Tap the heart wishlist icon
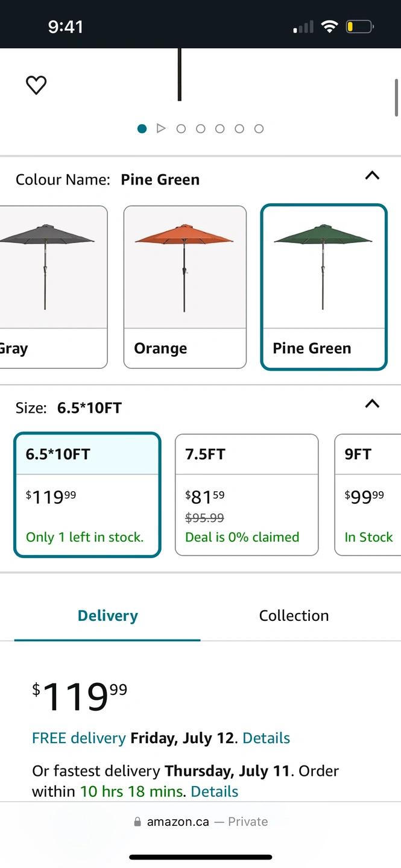 point(36,85)
